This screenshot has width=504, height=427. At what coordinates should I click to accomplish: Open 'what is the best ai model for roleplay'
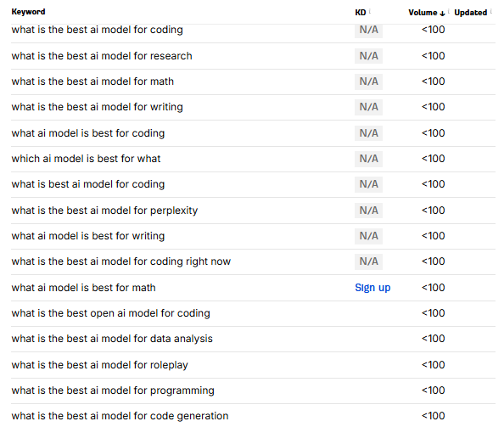99,365
